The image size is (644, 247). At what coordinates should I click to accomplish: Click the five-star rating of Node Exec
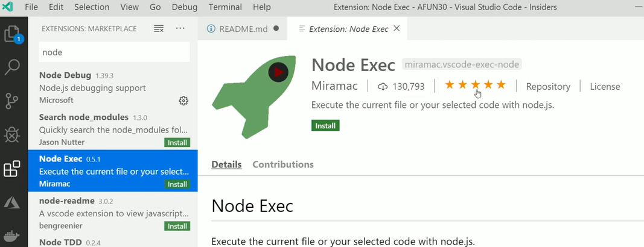[475, 85]
